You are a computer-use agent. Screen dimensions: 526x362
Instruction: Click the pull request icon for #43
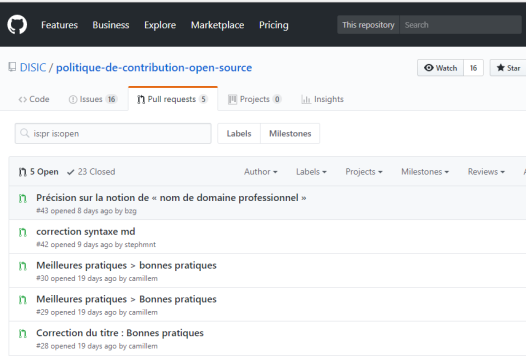(x=22, y=199)
